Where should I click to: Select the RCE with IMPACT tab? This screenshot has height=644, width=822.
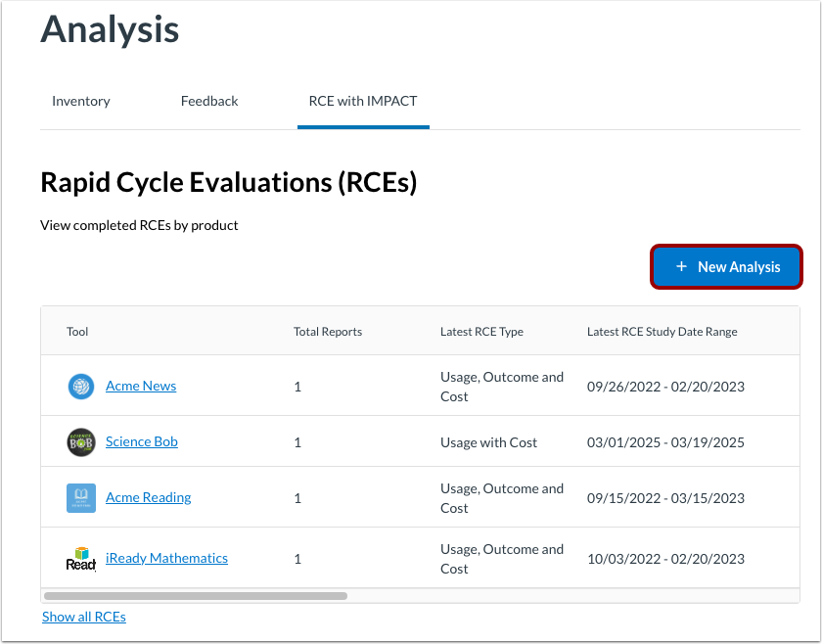coord(363,101)
